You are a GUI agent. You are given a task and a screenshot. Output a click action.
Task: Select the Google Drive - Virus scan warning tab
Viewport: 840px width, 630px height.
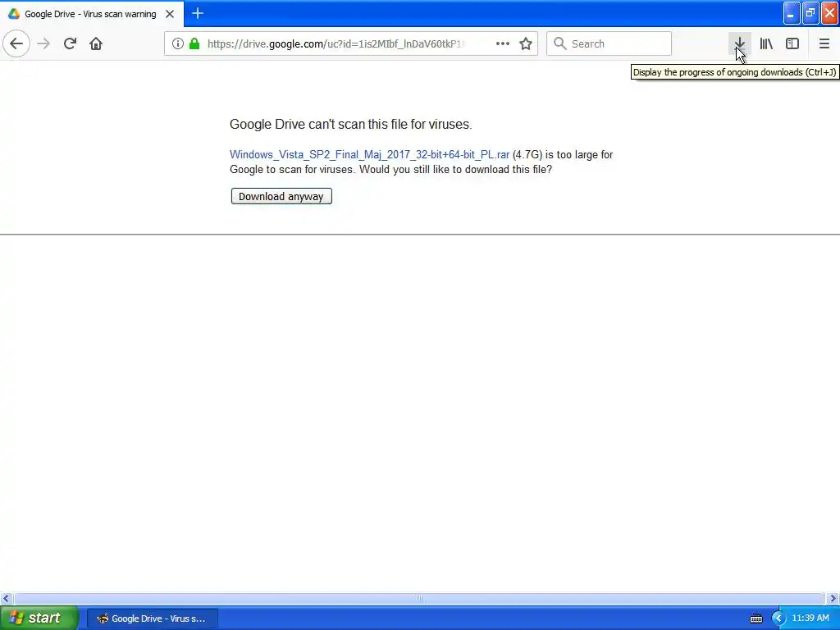click(x=92, y=14)
